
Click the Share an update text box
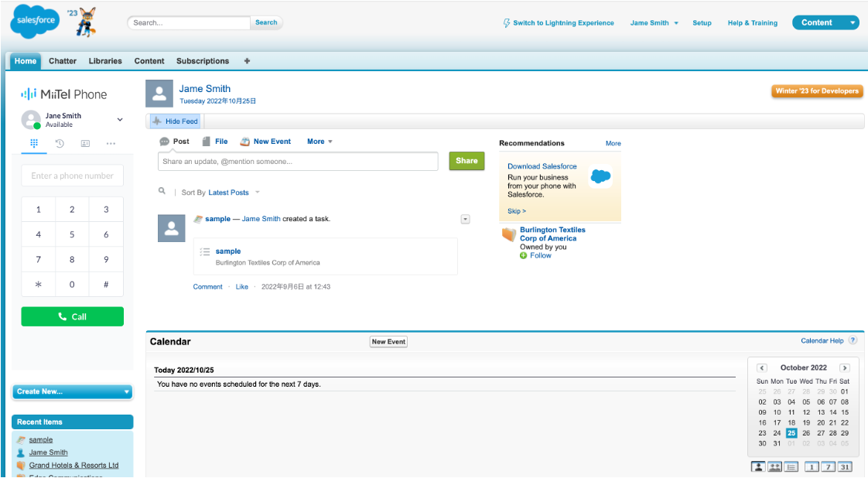(x=298, y=162)
